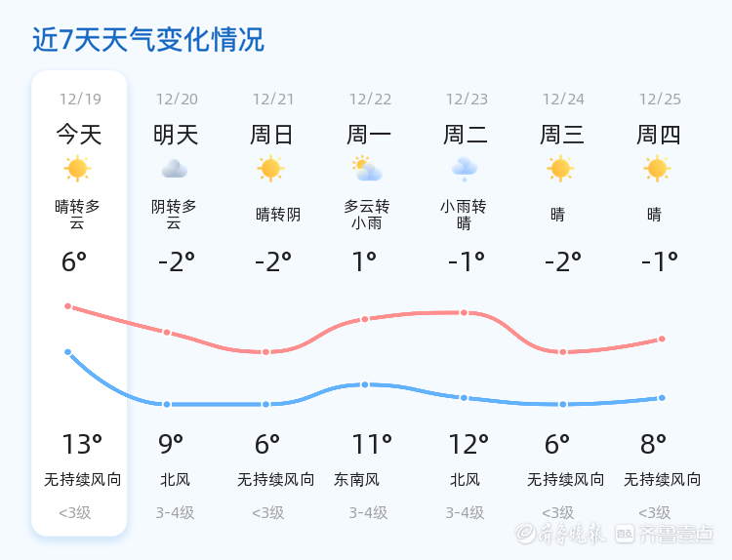Click the 13° temperature for today
732x560 pixels.
point(81,445)
